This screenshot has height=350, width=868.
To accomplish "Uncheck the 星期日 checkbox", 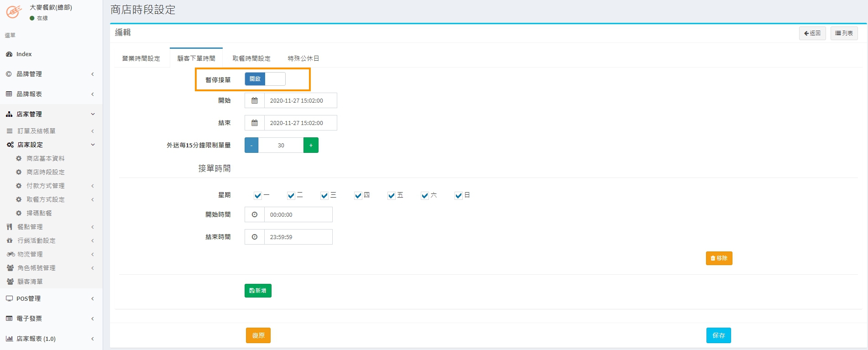I will click(459, 196).
